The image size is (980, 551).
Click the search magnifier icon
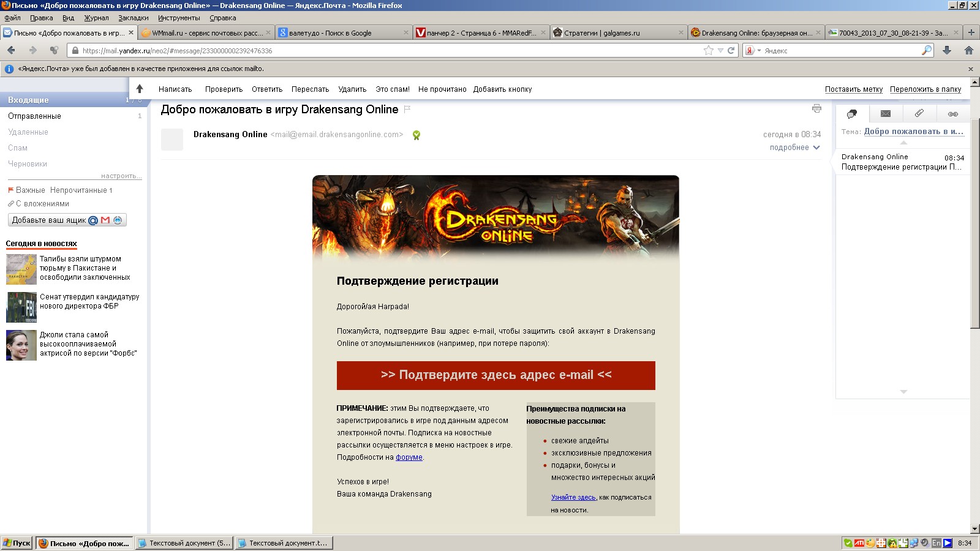click(x=927, y=50)
